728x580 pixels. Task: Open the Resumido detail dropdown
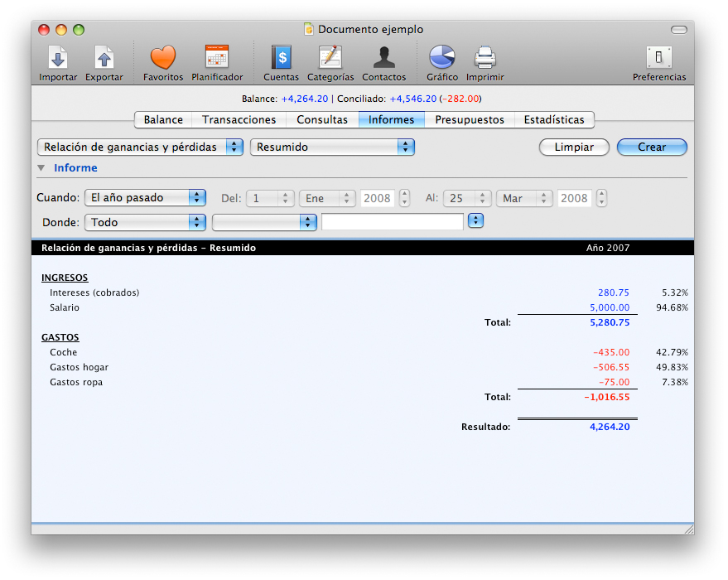tap(332, 147)
